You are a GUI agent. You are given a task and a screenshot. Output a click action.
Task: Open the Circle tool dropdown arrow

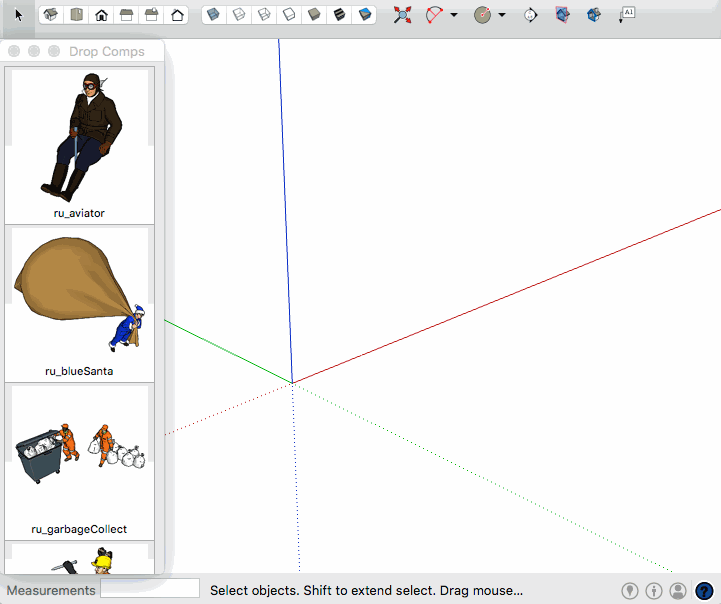coord(502,15)
